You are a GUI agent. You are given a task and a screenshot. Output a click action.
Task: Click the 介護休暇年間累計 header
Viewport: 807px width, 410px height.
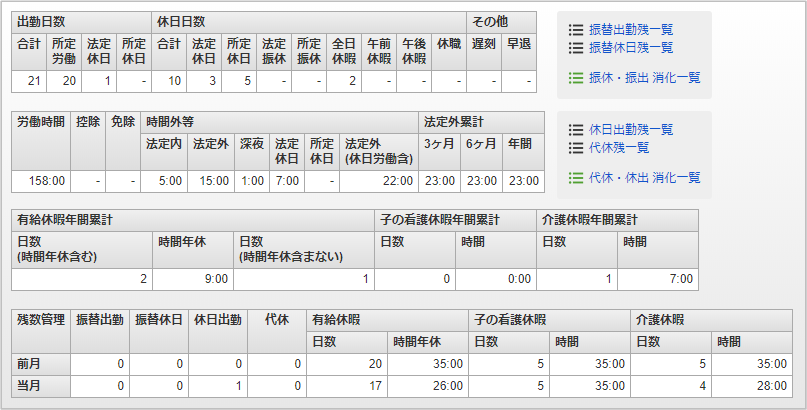coord(617,220)
